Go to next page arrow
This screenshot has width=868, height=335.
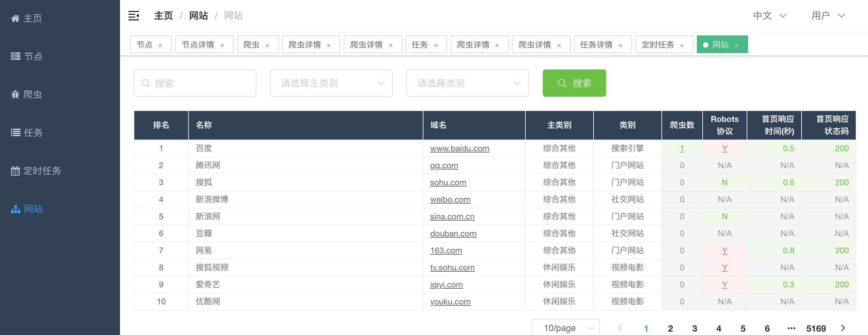[843, 328]
